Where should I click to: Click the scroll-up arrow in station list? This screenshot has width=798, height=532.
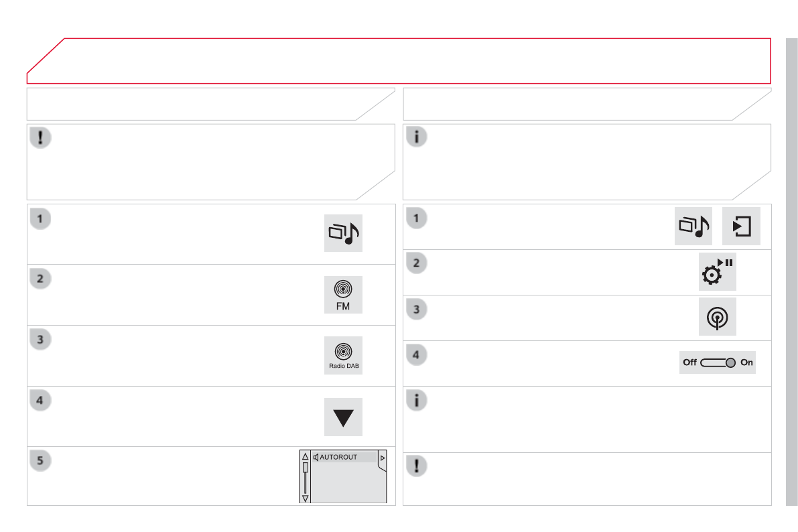point(305,457)
